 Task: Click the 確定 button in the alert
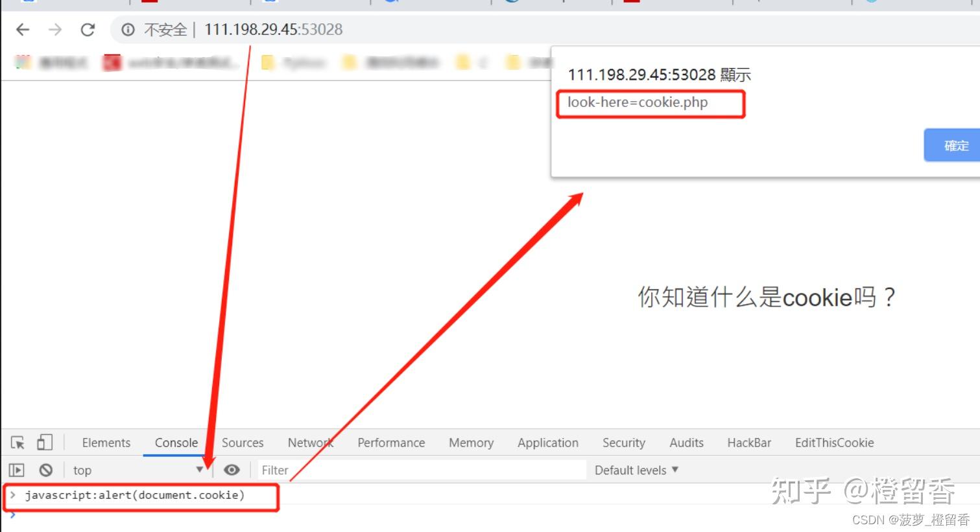tap(956, 145)
